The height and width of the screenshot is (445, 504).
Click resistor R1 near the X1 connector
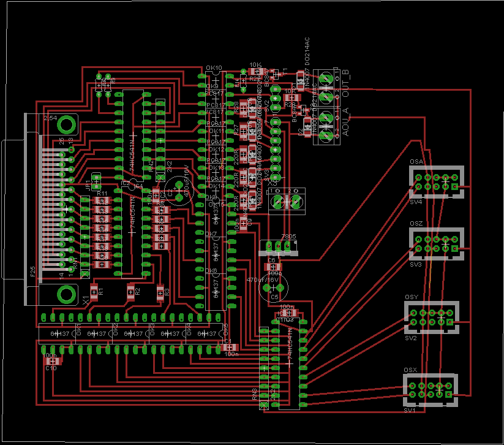pos(94,291)
